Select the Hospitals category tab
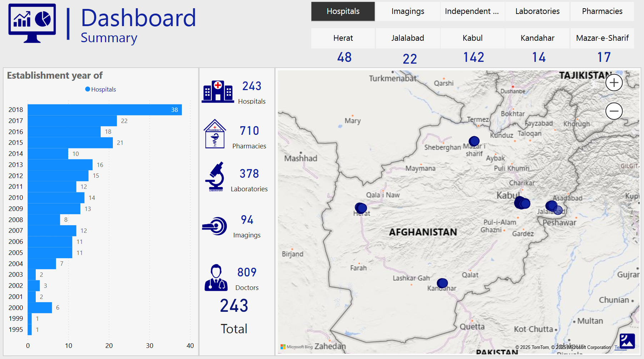 (343, 11)
